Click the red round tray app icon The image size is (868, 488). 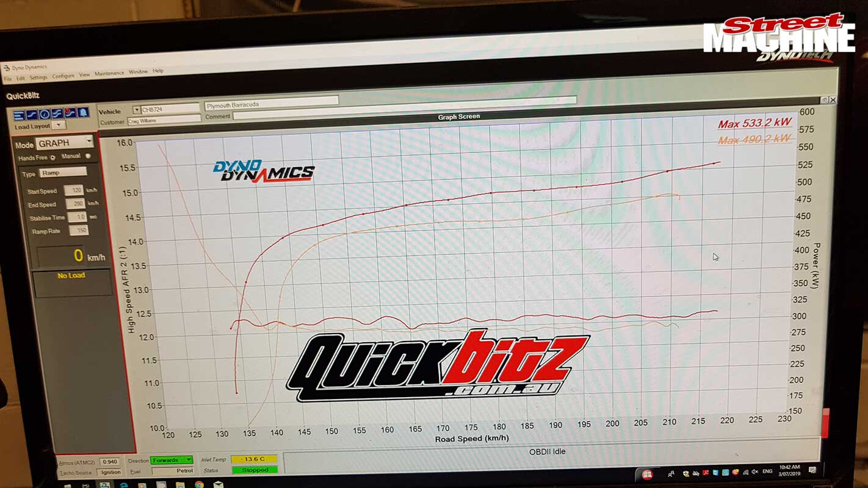click(x=648, y=475)
